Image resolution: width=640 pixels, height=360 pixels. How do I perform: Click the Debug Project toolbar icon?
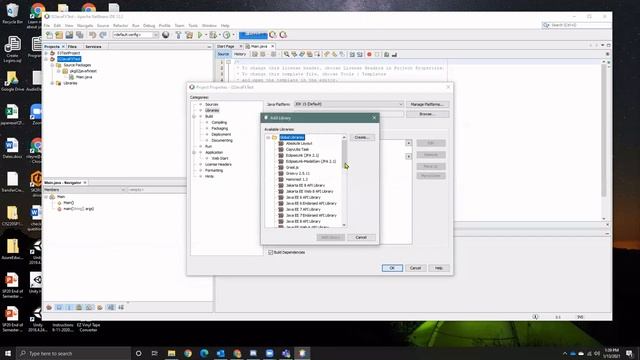coord(213,35)
